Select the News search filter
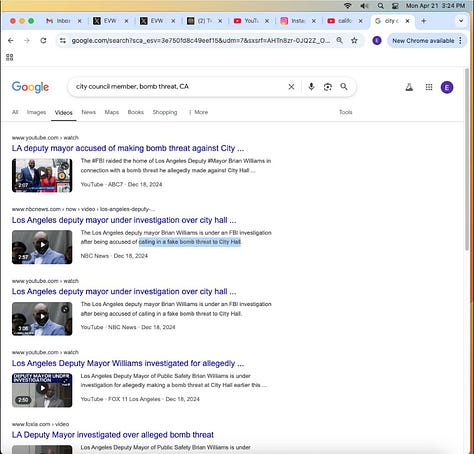This screenshot has width=474, height=454. (x=89, y=112)
